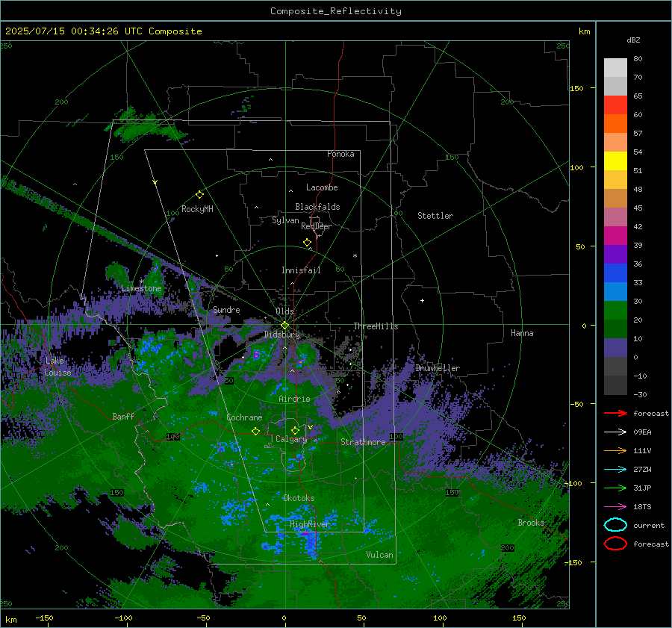Click the magenta storm core southwest of Didsbury
The width and height of the screenshot is (672, 628).
click(x=256, y=355)
